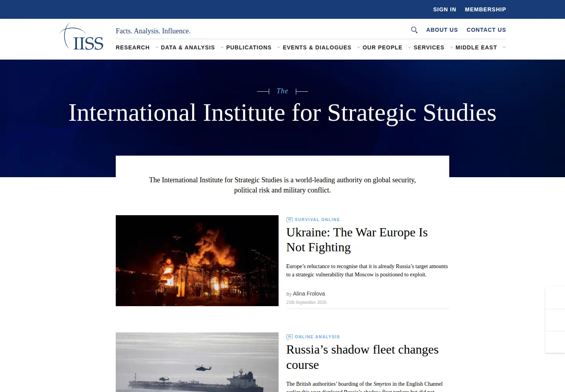
Task: Open the Events & Dialogues menu
Action: pos(317,47)
